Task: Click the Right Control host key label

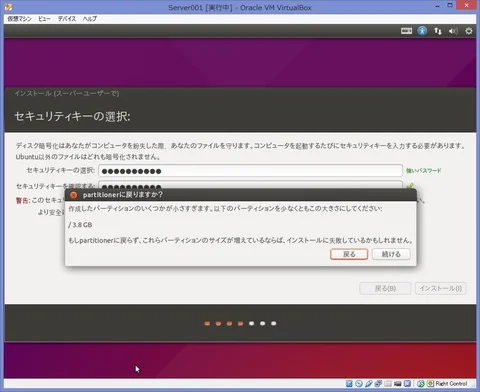Action: tap(451, 384)
